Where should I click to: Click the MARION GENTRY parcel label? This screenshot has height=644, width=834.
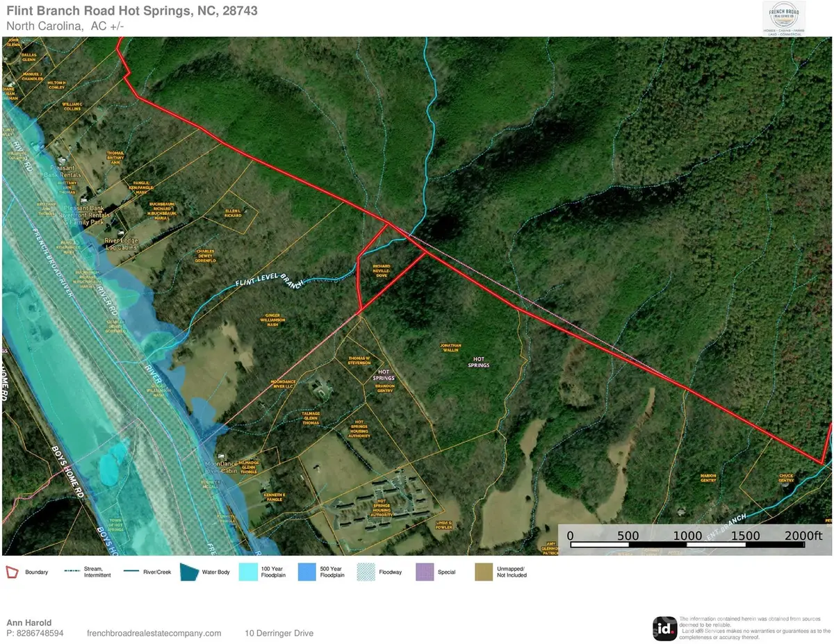click(708, 479)
